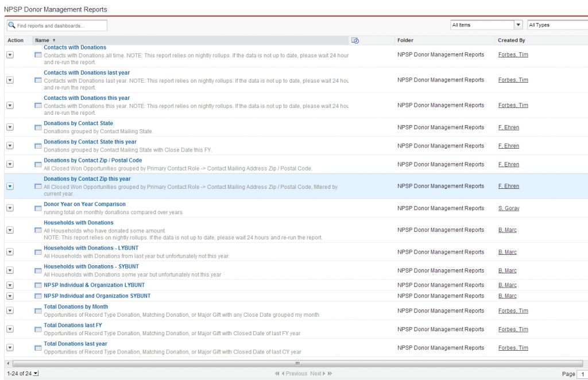588x380 pixels.
Task: Click report icon beside Donations by Contact State
Action: [x=38, y=127]
